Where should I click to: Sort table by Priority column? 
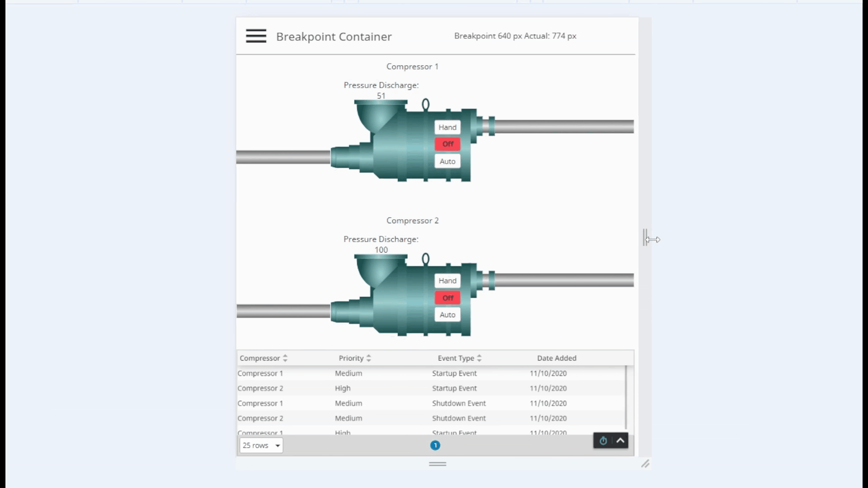click(355, 358)
